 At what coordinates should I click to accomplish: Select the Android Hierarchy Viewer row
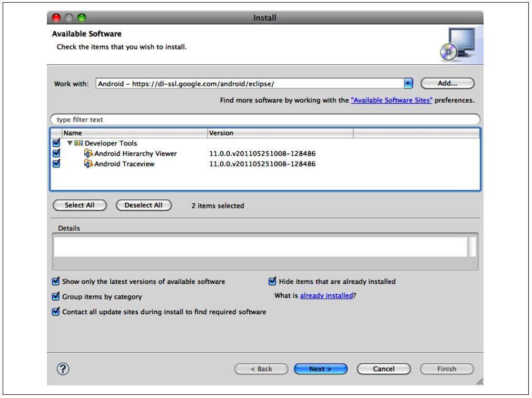tap(265, 154)
